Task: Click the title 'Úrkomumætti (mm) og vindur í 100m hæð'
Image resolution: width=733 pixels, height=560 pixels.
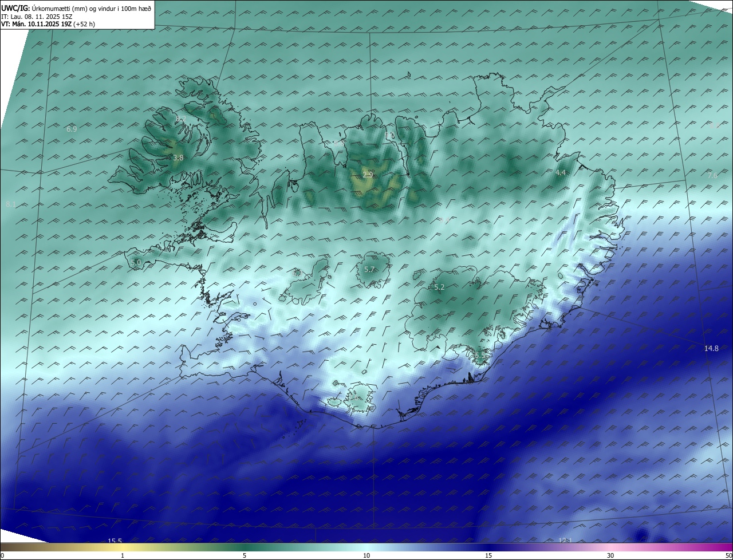Action: [x=91, y=7]
